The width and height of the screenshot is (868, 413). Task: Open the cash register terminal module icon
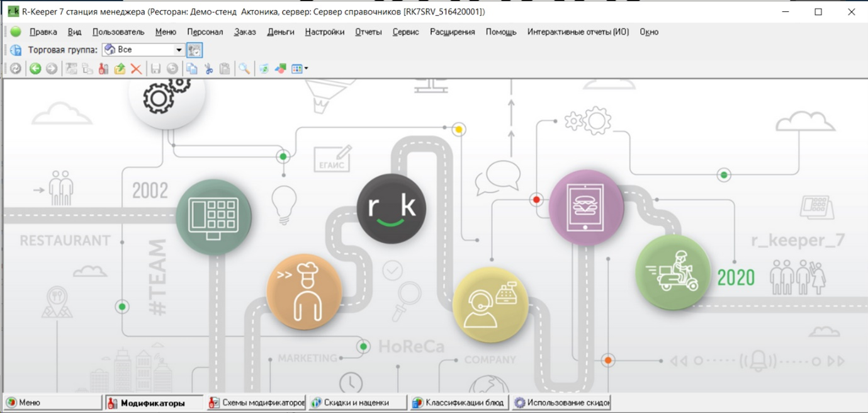click(x=213, y=217)
